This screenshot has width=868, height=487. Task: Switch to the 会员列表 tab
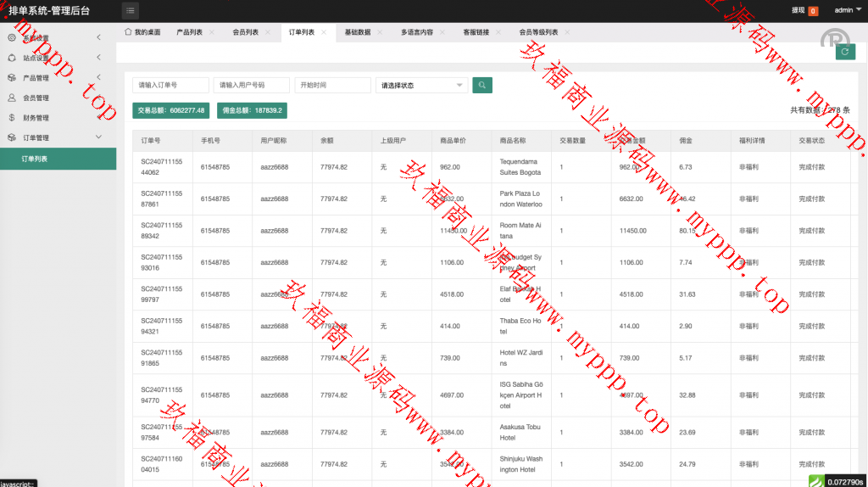pyautogui.click(x=245, y=32)
